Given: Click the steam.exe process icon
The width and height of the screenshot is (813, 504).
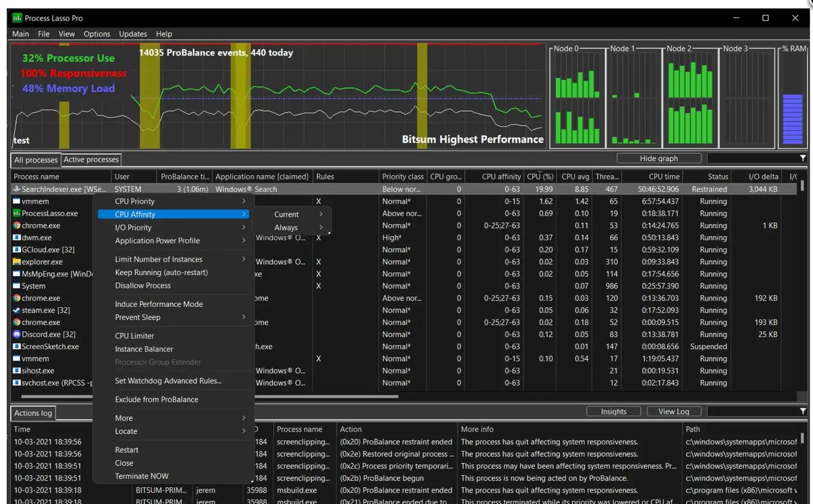Looking at the screenshot, I should (x=16, y=310).
